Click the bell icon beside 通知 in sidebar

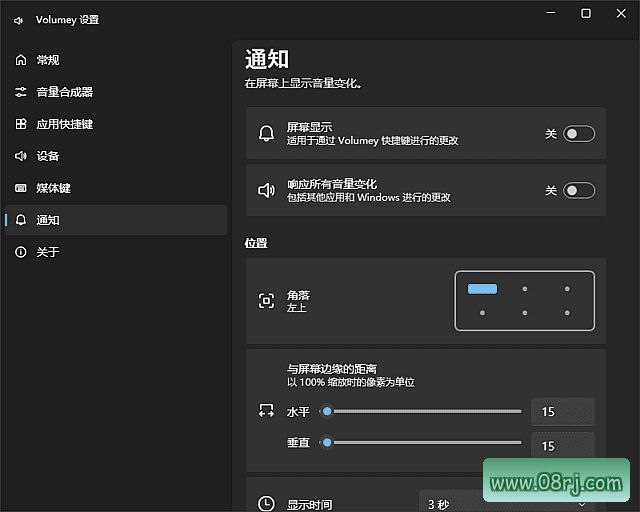[x=21, y=220]
